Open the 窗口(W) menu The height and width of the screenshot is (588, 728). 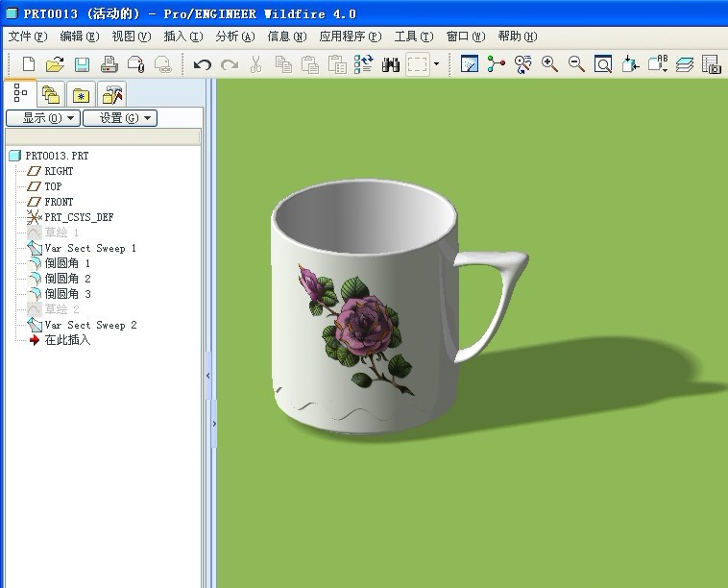point(466,37)
